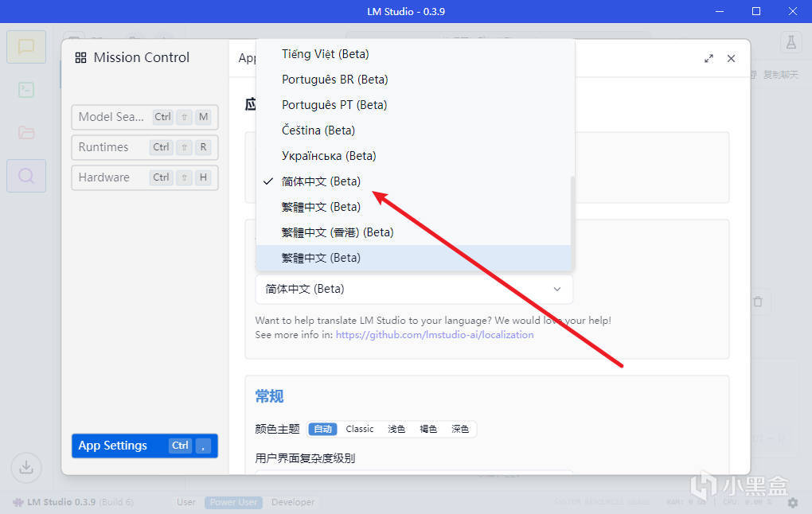
Task: Minimize the LM Studio window
Action: pos(720,11)
